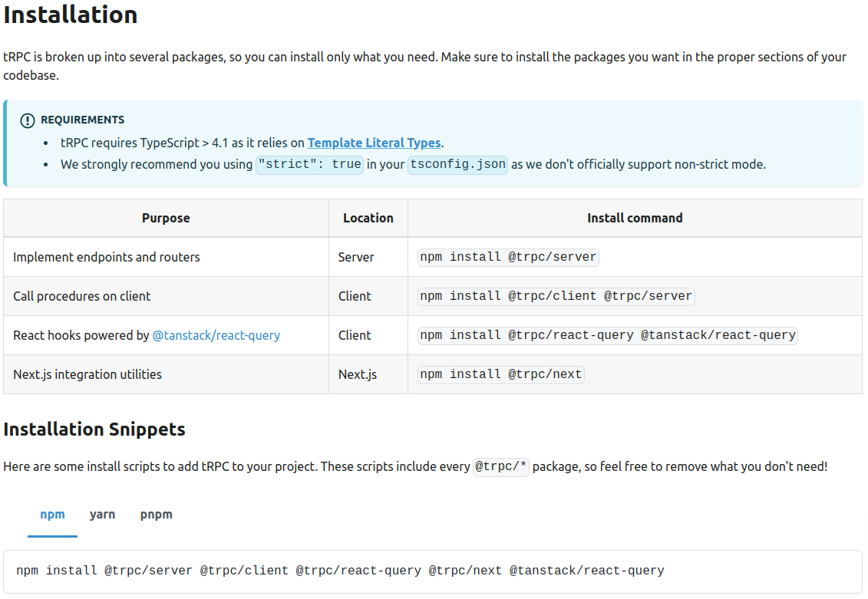Click the @trpc/* inline code
The height and width of the screenshot is (599, 868).
point(500,466)
